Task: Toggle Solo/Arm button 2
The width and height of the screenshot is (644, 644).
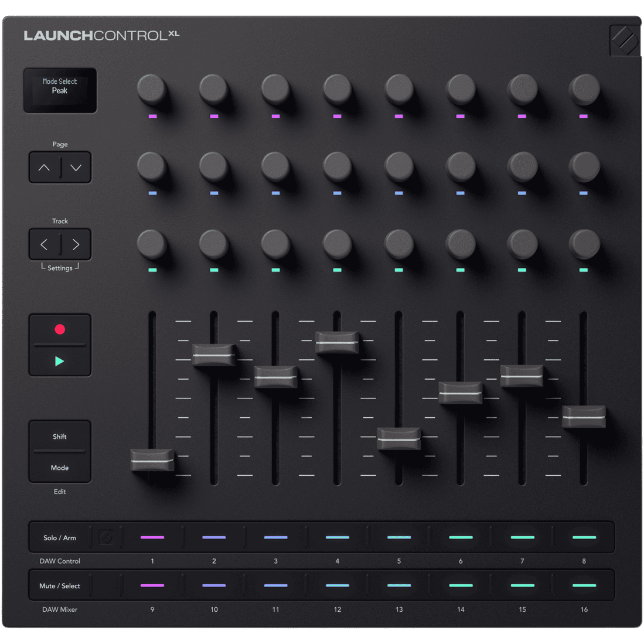Action: 214,537
